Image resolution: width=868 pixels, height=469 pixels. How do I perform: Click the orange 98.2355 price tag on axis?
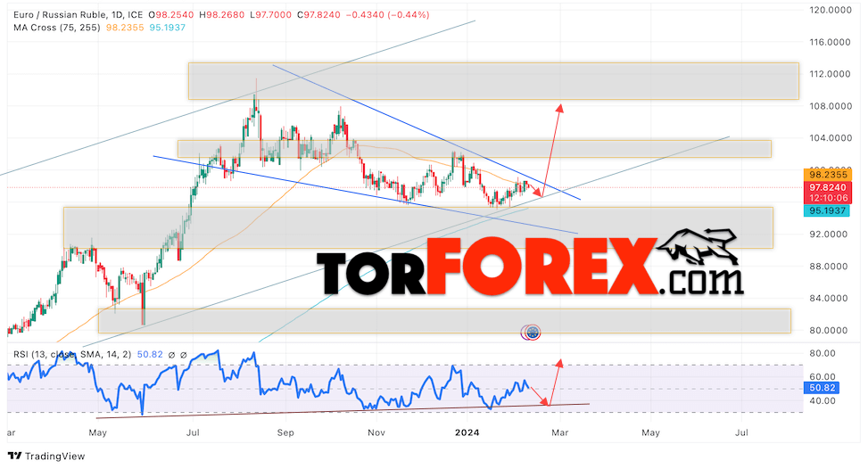[827, 175]
